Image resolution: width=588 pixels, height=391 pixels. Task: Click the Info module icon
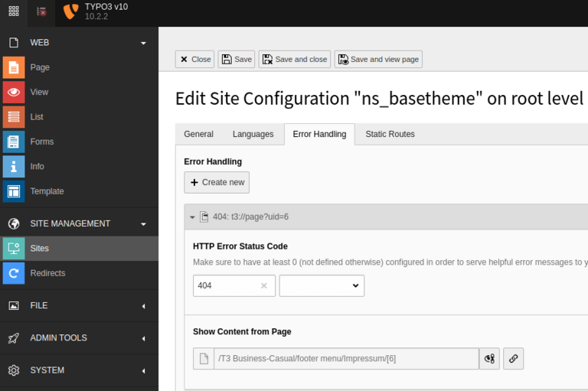pos(14,166)
